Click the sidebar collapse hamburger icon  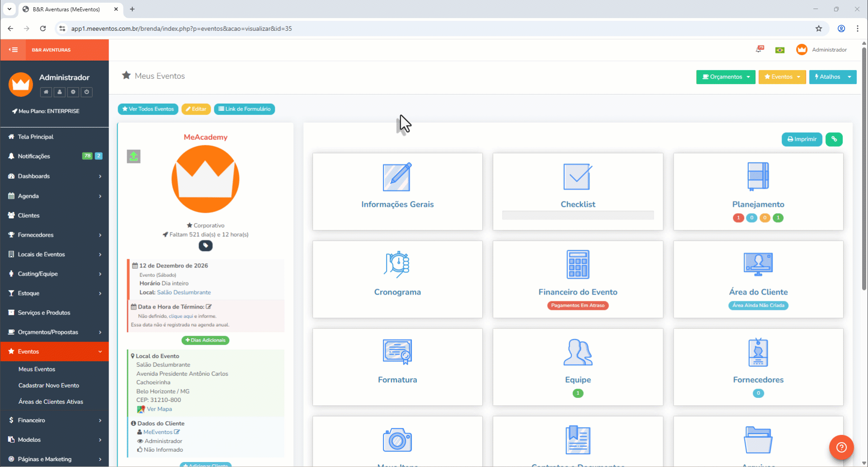[13, 50]
